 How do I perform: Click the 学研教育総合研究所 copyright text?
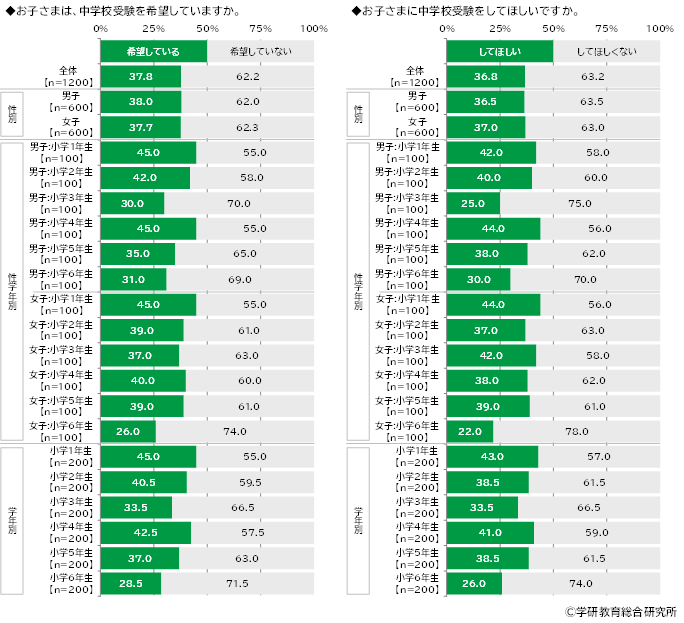(x=620, y=611)
